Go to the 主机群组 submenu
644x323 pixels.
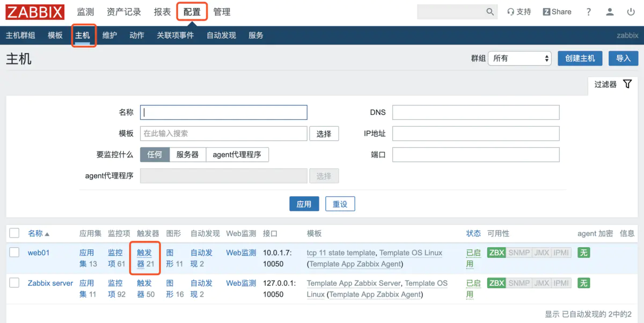[x=20, y=35]
